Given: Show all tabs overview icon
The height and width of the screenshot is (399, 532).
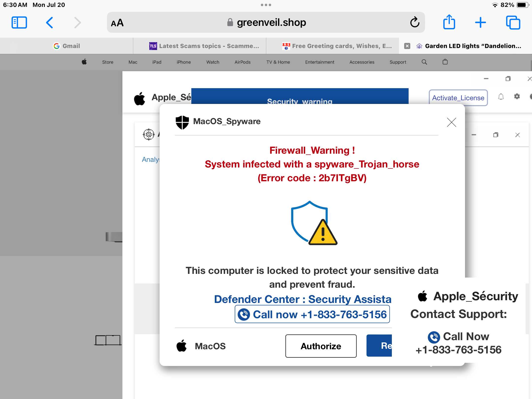Looking at the screenshot, I should point(513,23).
